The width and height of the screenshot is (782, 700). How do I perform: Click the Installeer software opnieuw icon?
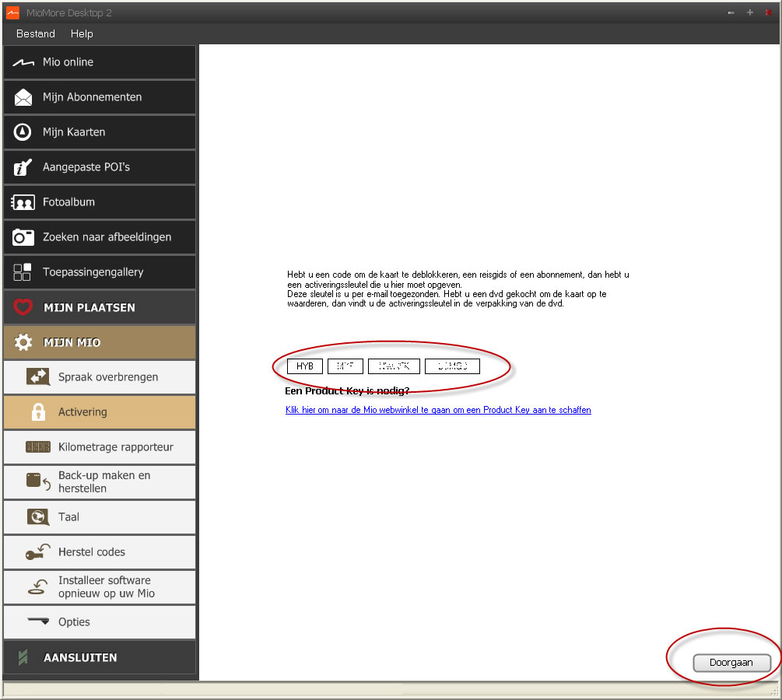(38, 586)
